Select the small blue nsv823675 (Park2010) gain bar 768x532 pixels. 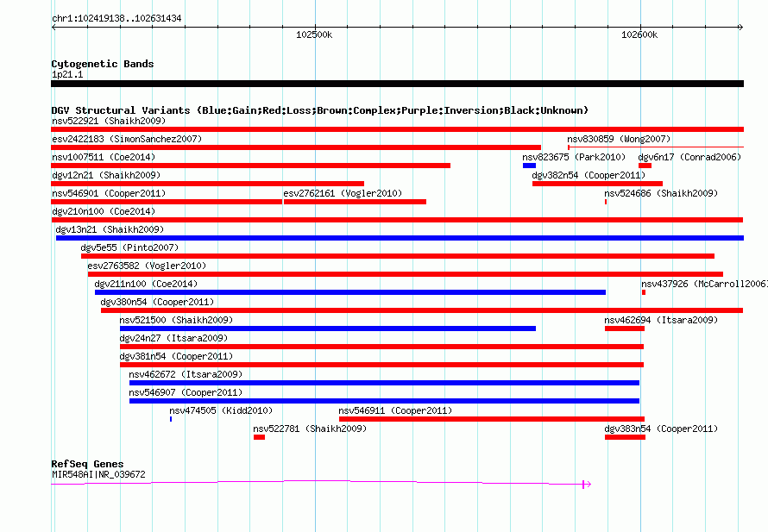[529, 166]
